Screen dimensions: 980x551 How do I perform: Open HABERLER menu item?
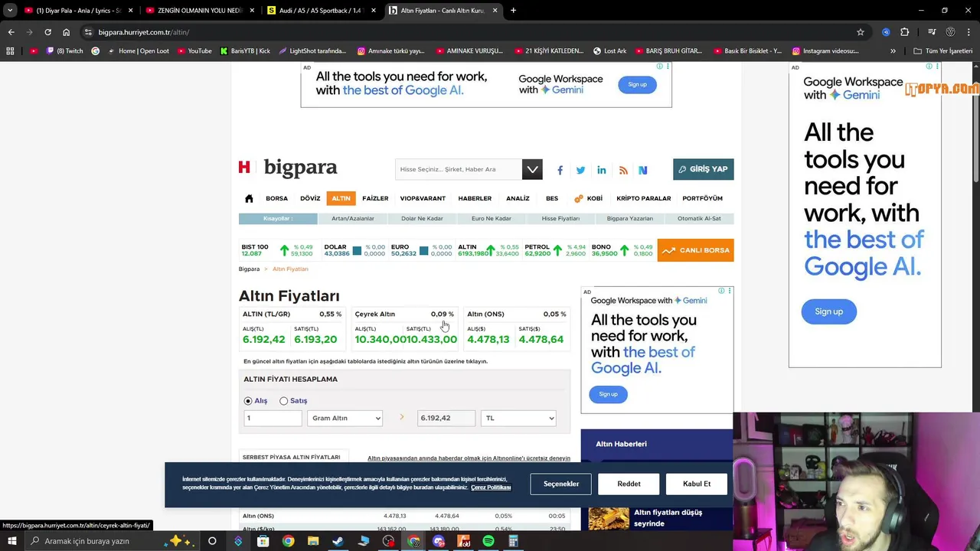click(x=475, y=198)
